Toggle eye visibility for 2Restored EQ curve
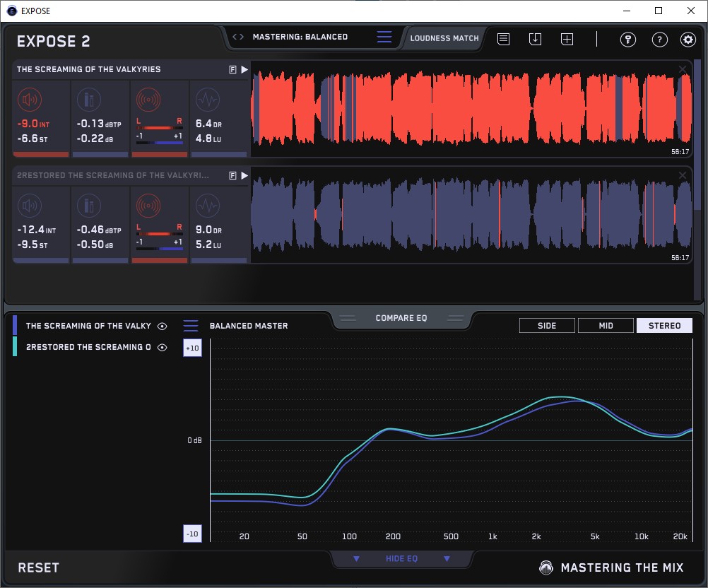Viewport: 708px width, 588px height. [x=163, y=348]
